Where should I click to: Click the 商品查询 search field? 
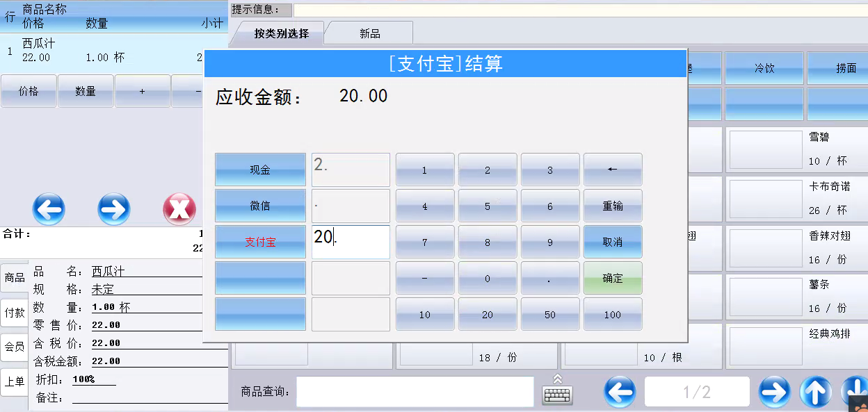tap(415, 392)
